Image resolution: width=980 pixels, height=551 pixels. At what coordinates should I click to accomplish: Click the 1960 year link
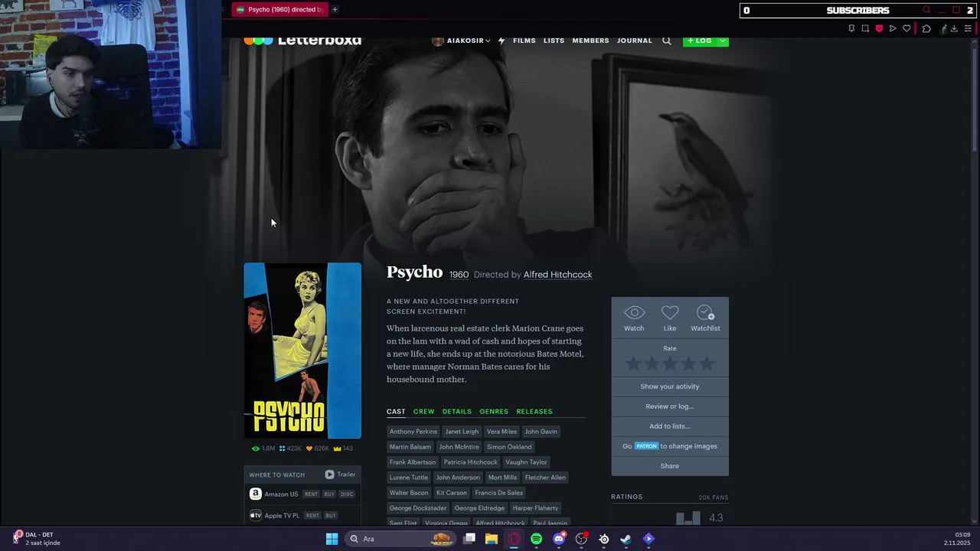(x=459, y=275)
